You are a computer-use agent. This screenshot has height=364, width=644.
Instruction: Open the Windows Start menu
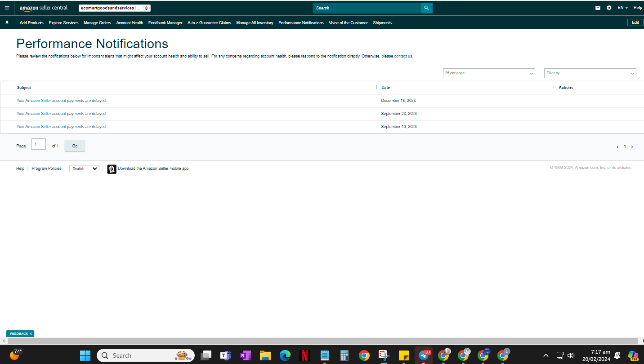pos(85,355)
